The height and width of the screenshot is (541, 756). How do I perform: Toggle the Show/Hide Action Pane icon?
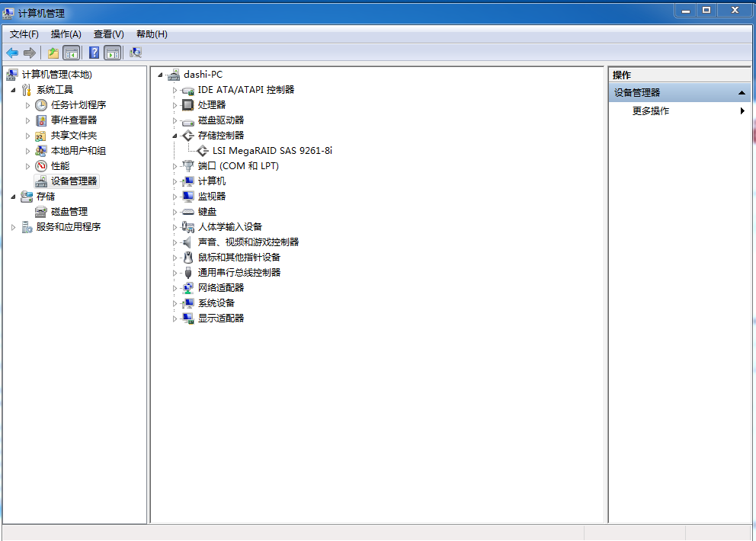[113, 53]
